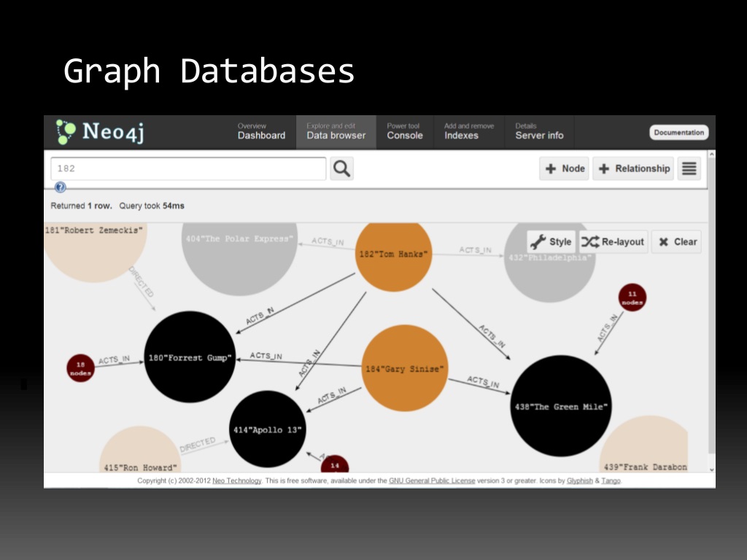Add a new Relationship
This screenshot has height=560, width=747.
pos(633,168)
